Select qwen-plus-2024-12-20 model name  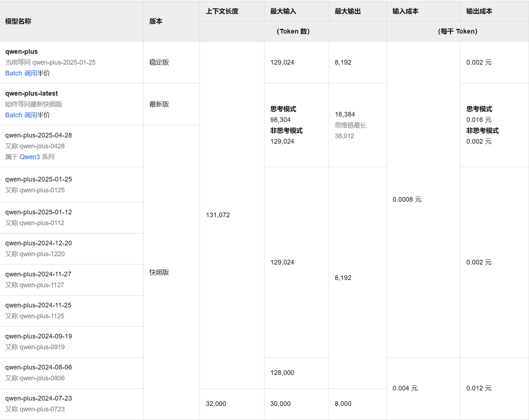point(39,243)
